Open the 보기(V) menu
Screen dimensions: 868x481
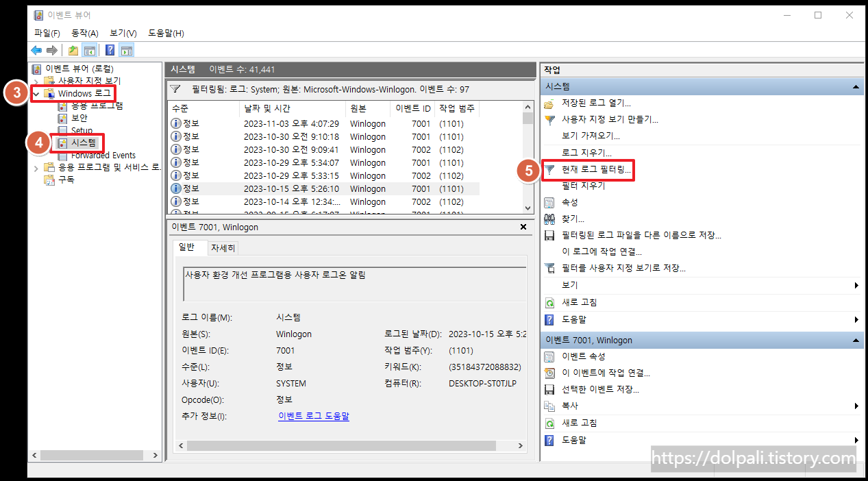[121, 33]
